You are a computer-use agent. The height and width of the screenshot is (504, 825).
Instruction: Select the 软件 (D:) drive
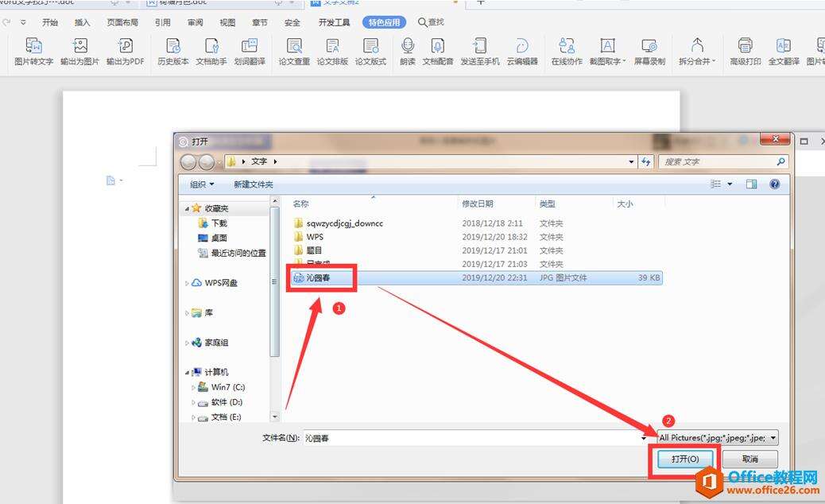coord(220,402)
